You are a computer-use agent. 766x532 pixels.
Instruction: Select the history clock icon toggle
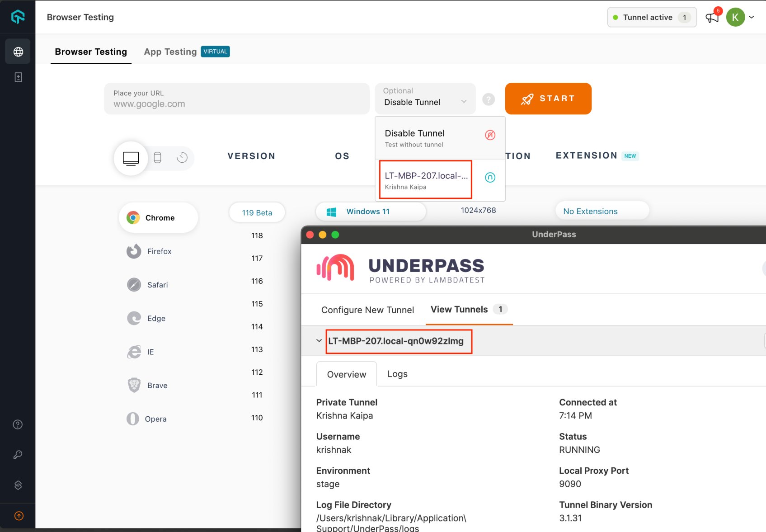tap(182, 158)
